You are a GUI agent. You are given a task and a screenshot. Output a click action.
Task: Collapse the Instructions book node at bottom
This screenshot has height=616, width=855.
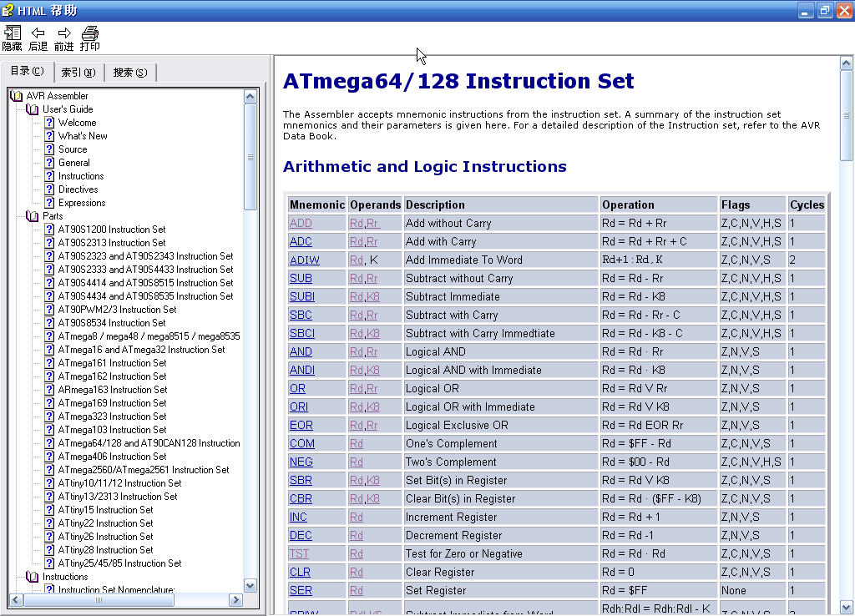pos(33,577)
